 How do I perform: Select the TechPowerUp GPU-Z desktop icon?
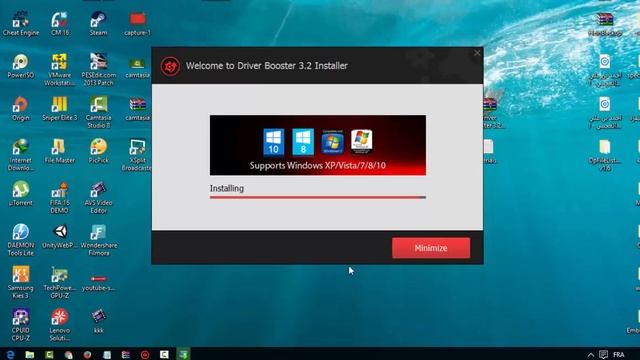click(x=60, y=282)
